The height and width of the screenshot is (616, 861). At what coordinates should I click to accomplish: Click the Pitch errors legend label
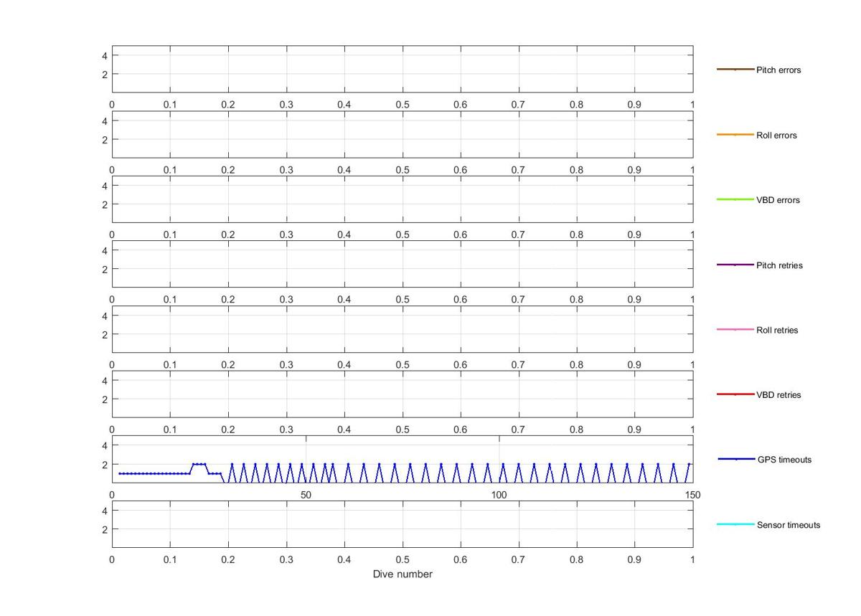click(x=778, y=70)
